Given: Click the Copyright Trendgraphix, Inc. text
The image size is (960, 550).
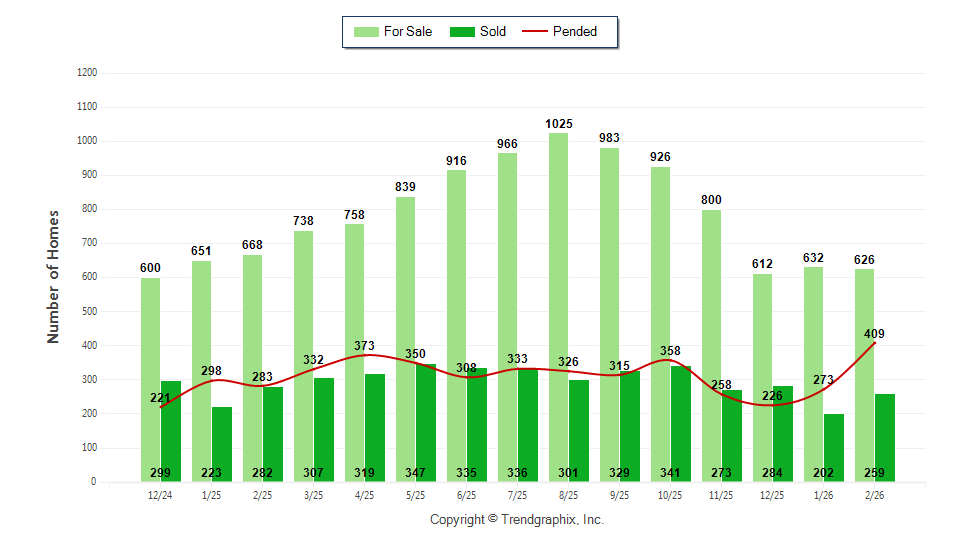Looking at the screenshot, I should click(x=517, y=520).
